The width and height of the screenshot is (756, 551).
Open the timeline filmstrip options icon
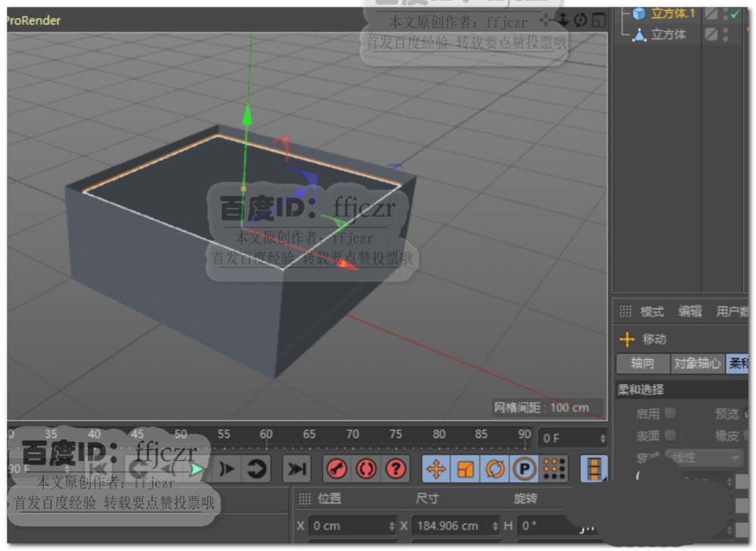[x=593, y=469]
